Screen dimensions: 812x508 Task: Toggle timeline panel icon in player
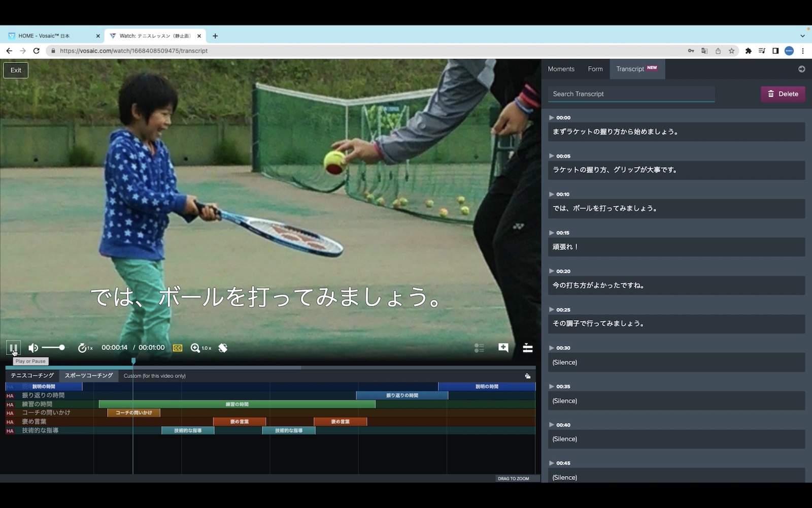[x=528, y=348]
